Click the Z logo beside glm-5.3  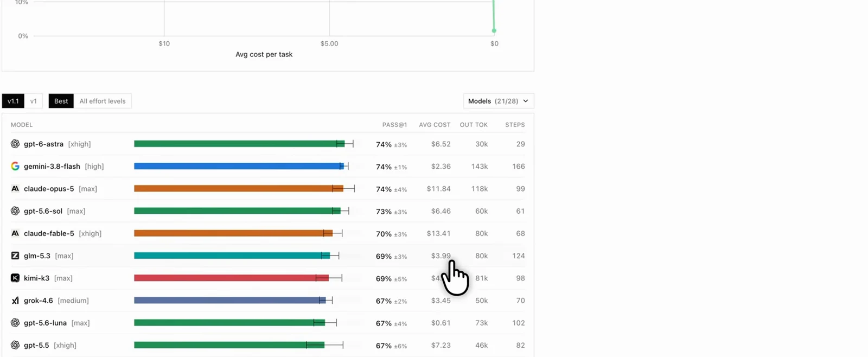pyautogui.click(x=15, y=256)
